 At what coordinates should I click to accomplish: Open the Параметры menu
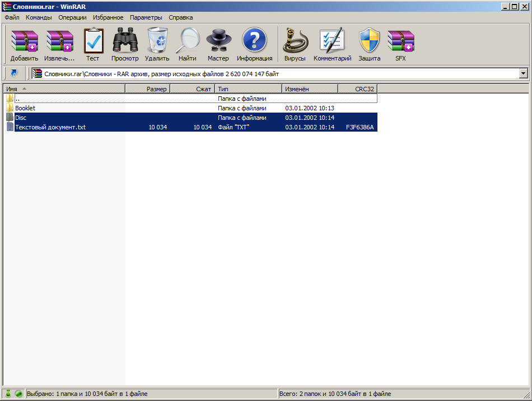(x=146, y=17)
